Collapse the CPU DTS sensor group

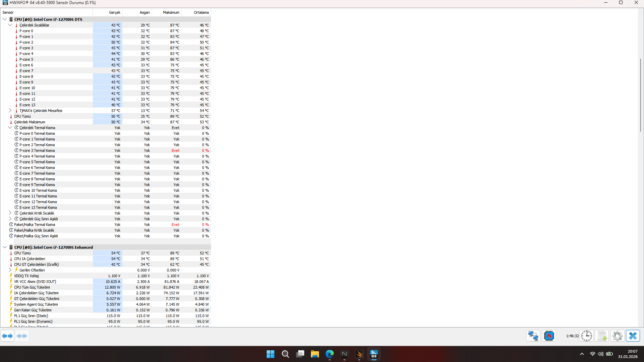tap(5, 19)
